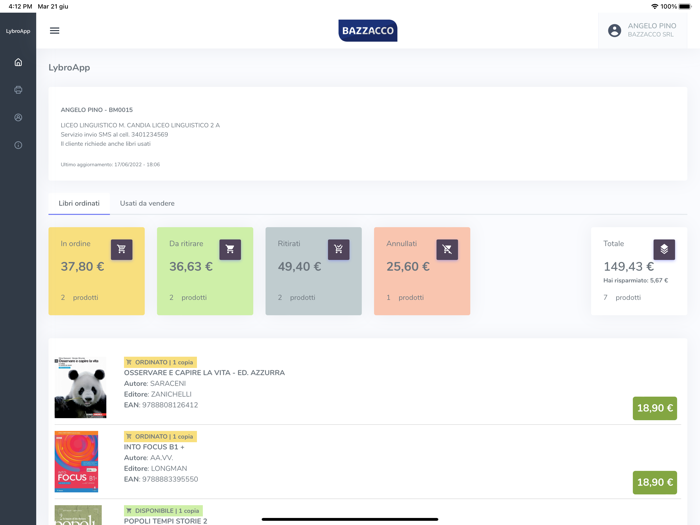Image resolution: width=700 pixels, height=525 pixels.
Task: Click the Wi-Fi status icon
Action: (654, 6)
